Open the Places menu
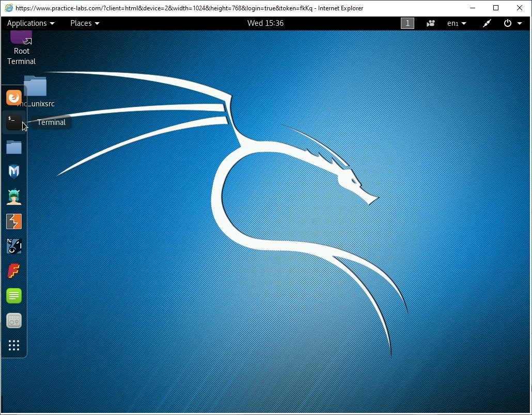This screenshot has height=415, width=532. click(85, 23)
